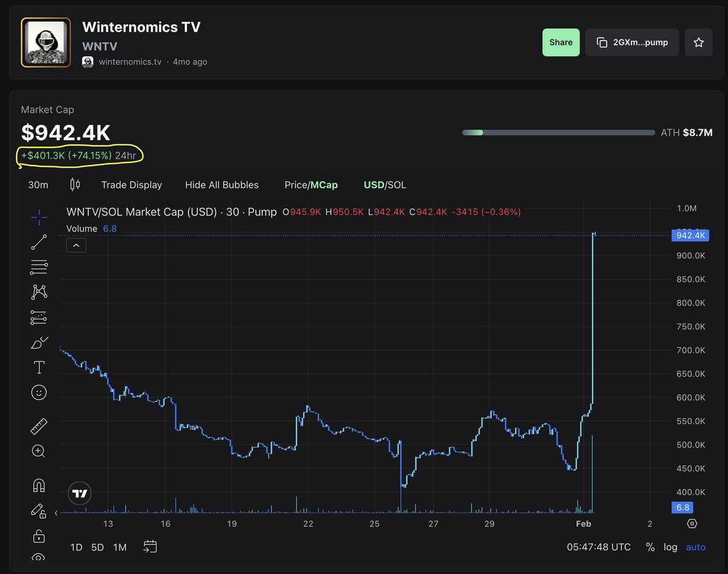The height and width of the screenshot is (574, 728).
Task: Click the small creator avatar icon
Action: (x=88, y=61)
